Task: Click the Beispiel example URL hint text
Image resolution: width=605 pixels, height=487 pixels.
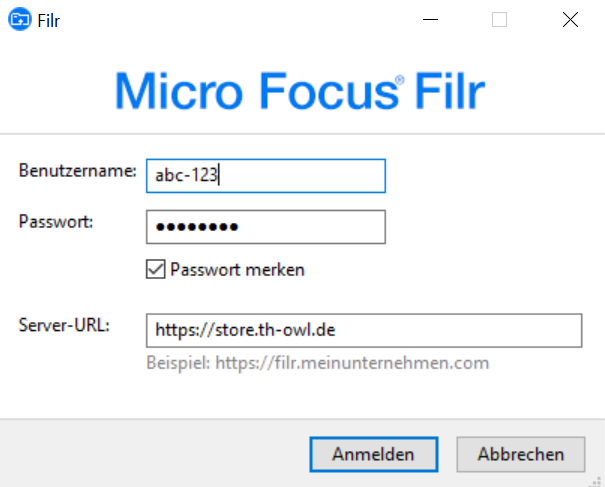Action: (317, 362)
